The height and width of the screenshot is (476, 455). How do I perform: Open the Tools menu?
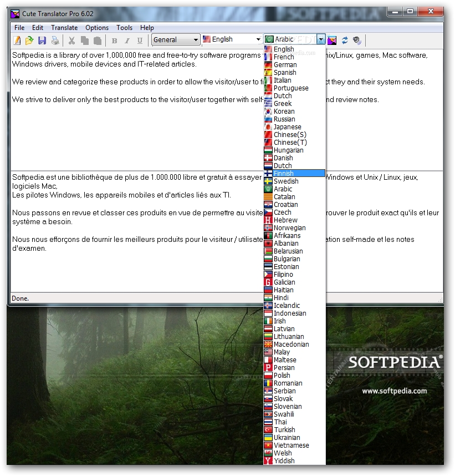(124, 28)
